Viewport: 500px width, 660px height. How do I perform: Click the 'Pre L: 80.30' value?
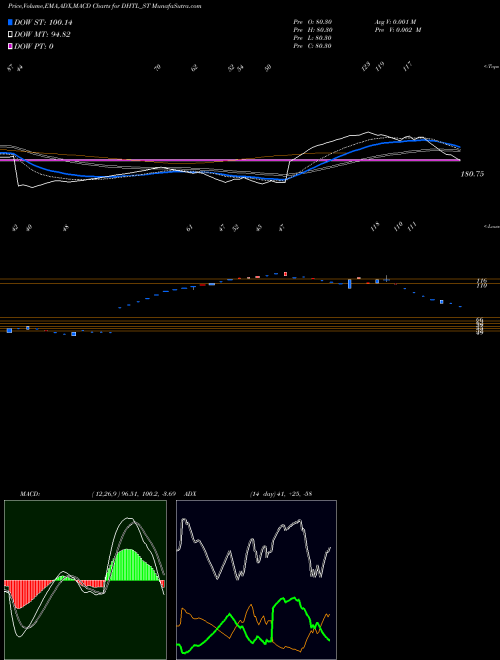[313, 38]
